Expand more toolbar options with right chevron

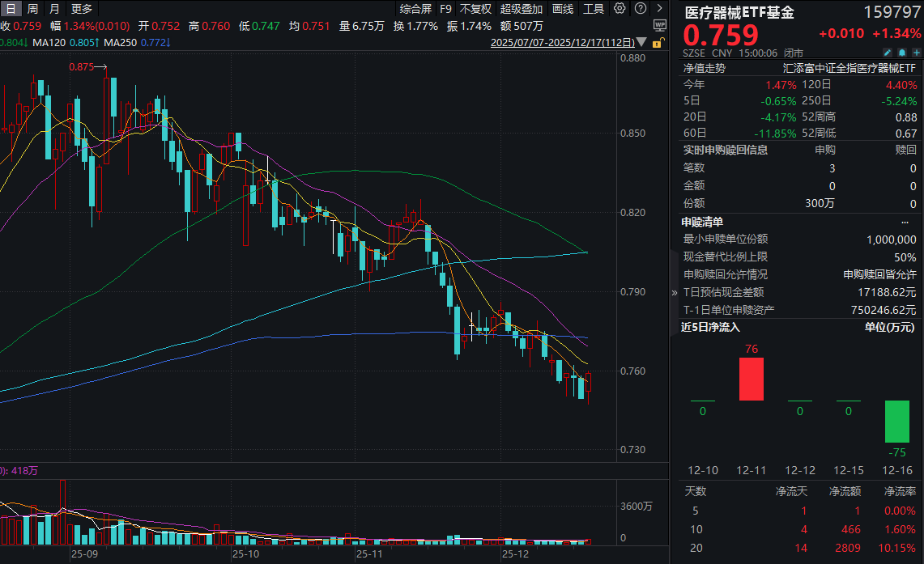[659, 8]
